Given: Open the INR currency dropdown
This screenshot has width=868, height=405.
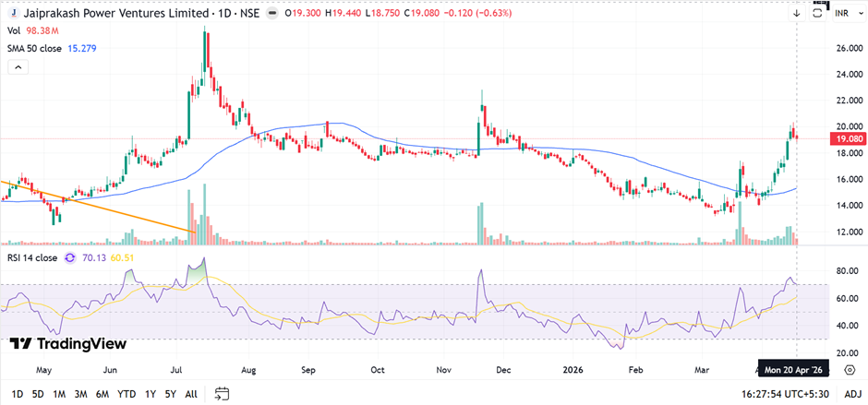Looking at the screenshot, I should pos(847,15).
